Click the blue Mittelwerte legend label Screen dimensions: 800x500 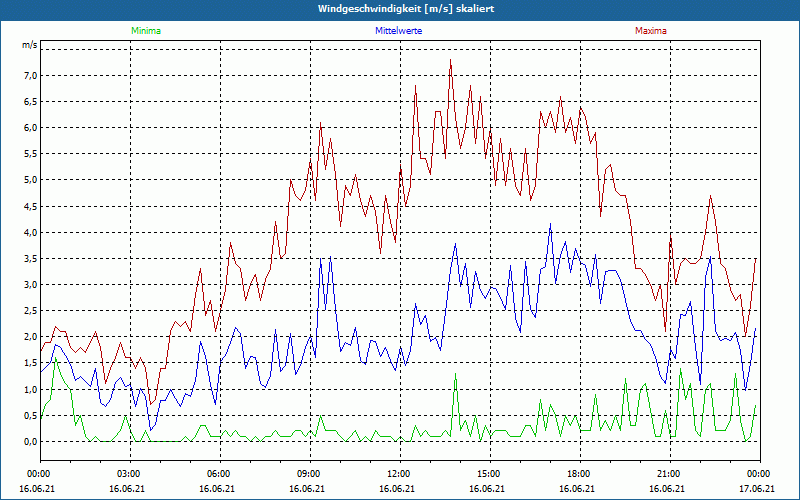tap(398, 31)
